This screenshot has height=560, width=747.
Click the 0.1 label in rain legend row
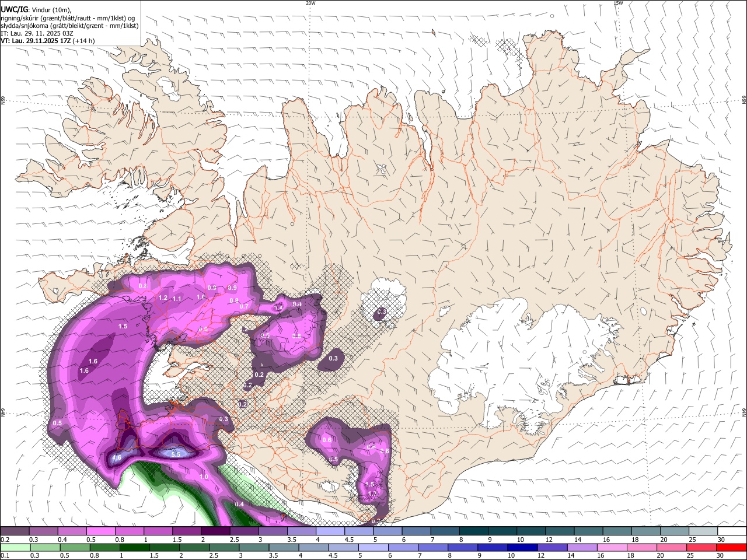pyautogui.click(x=5, y=556)
